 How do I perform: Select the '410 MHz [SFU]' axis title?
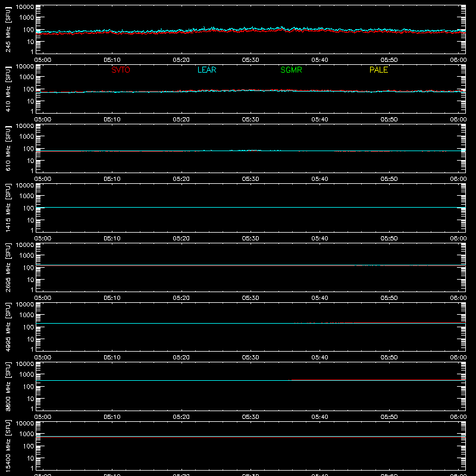[x=8, y=89]
